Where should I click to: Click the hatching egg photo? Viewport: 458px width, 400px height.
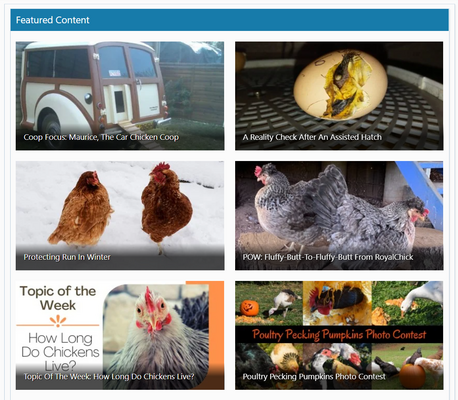(x=339, y=96)
